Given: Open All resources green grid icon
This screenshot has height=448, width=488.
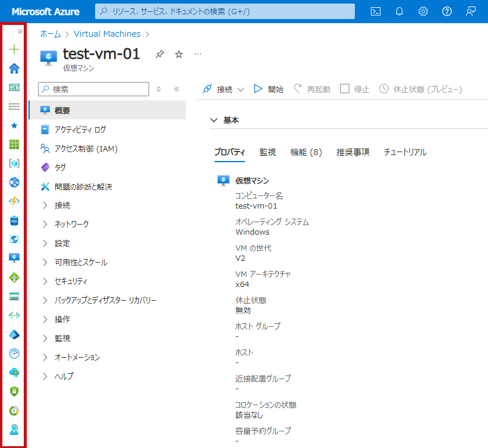Looking at the screenshot, I should [14, 144].
